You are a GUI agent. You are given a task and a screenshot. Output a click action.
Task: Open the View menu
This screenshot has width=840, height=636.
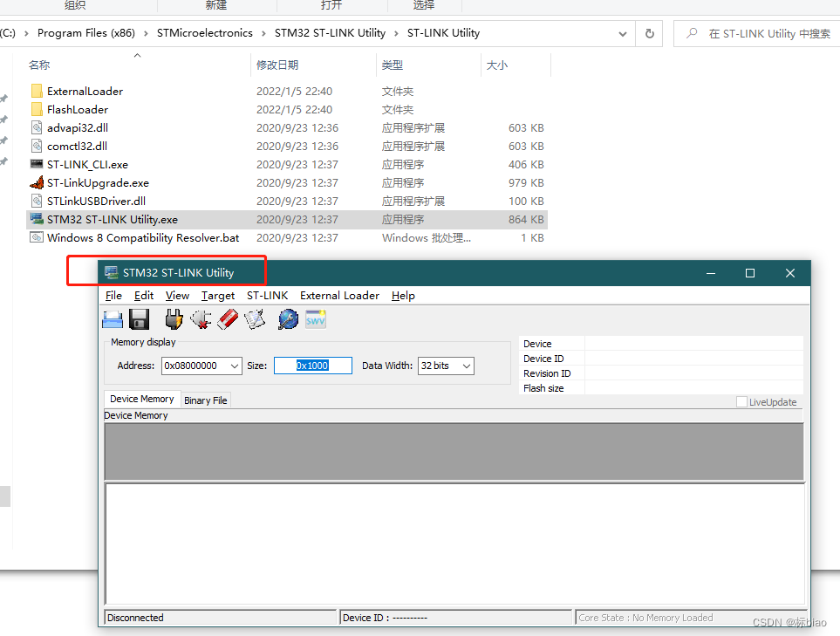coord(177,296)
